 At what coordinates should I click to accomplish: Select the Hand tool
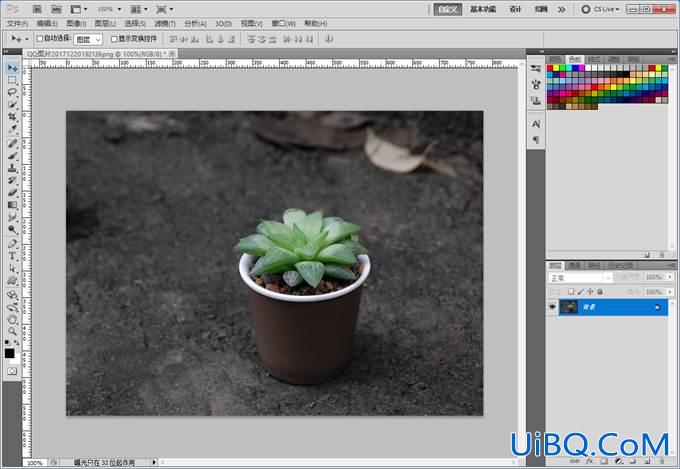(x=12, y=320)
